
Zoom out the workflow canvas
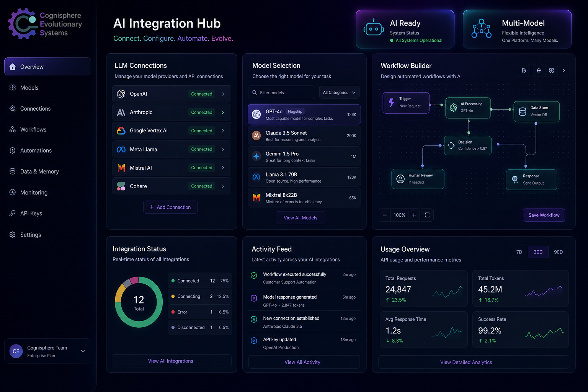point(385,215)
